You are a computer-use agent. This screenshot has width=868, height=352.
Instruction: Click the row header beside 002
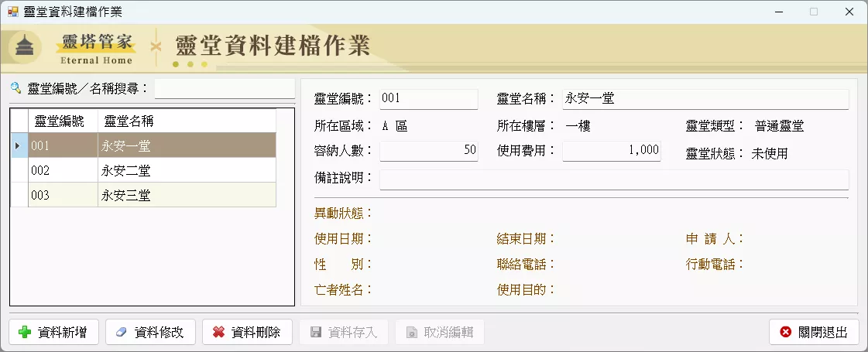[x=19, y=170]
